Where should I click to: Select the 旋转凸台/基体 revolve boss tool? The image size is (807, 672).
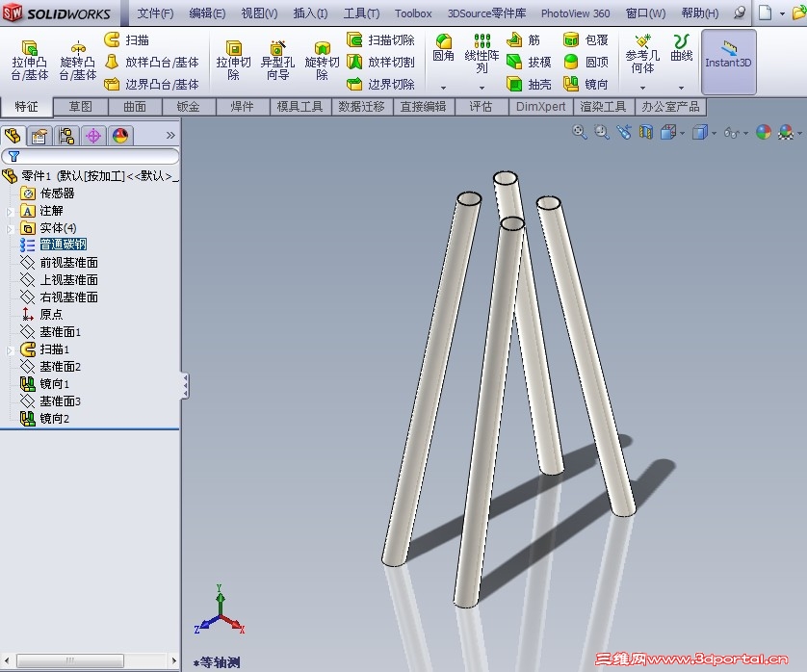pos(78,61)
